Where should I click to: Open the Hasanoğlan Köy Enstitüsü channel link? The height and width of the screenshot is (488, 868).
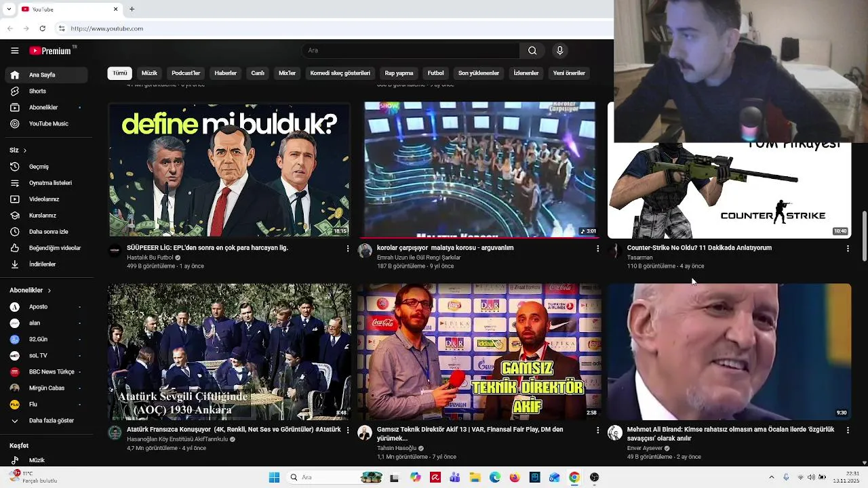(177, 439)
